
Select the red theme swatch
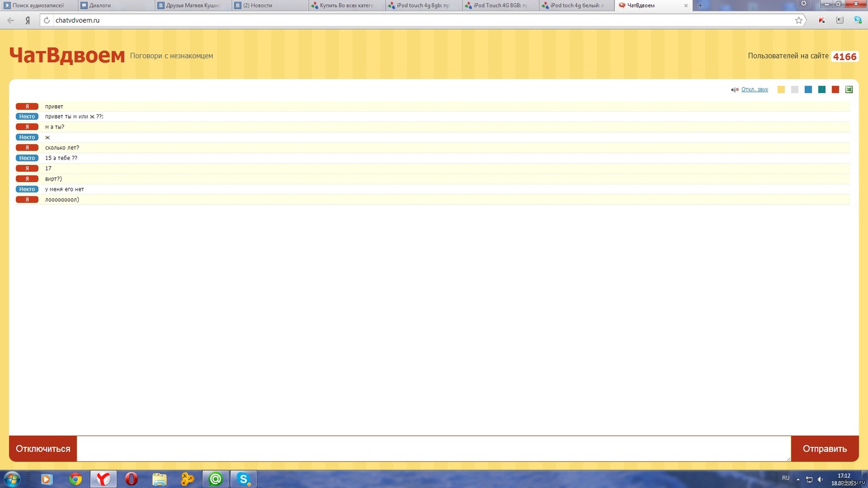click(x=835, y=89)
